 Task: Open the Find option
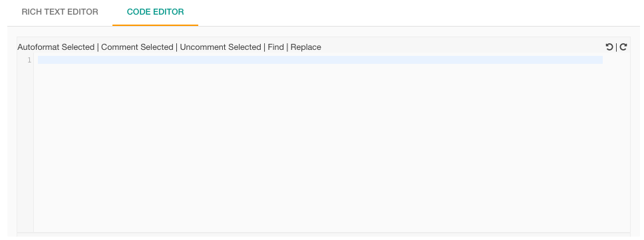[x=275, y=47]
